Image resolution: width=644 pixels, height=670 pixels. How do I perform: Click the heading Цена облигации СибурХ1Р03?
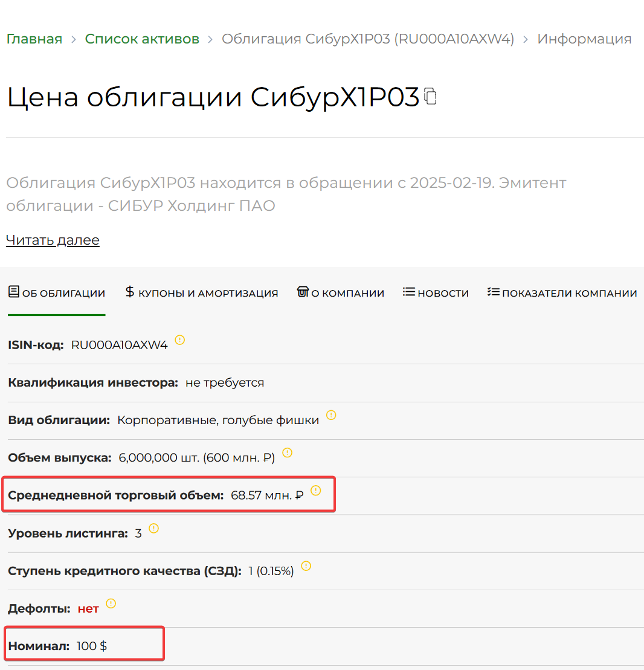tap(213, 97)
